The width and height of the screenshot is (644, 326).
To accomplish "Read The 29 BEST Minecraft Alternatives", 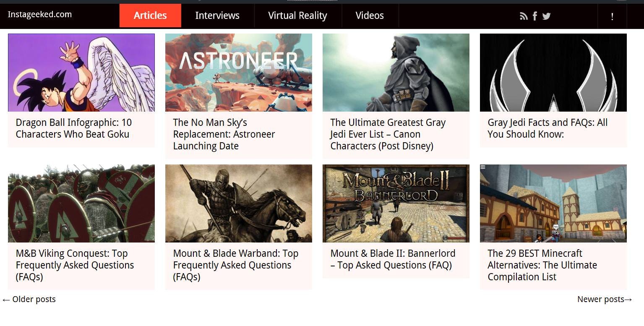I will 542,265.
